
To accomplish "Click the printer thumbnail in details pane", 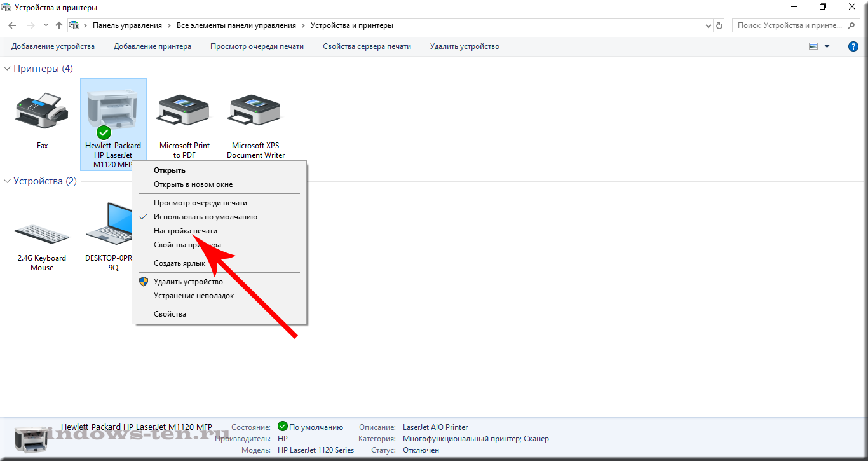I will (x=30, y=438).
